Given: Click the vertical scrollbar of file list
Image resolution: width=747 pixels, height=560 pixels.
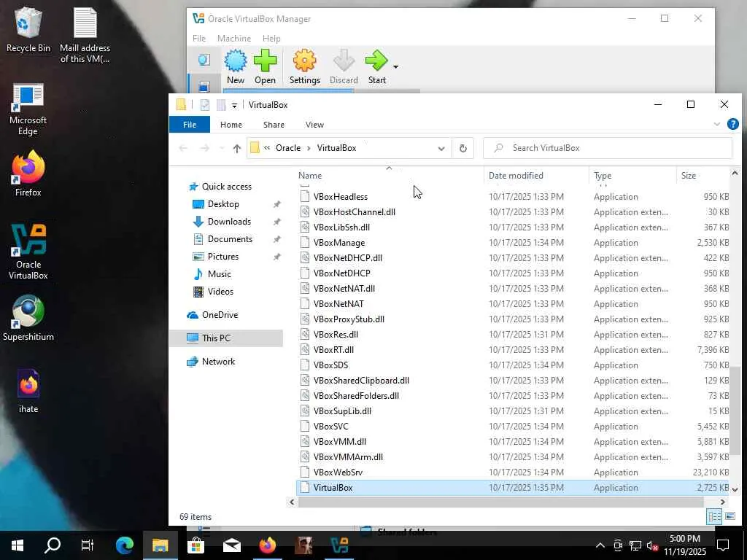Looking at the screenshot, I should click(735, 410).
